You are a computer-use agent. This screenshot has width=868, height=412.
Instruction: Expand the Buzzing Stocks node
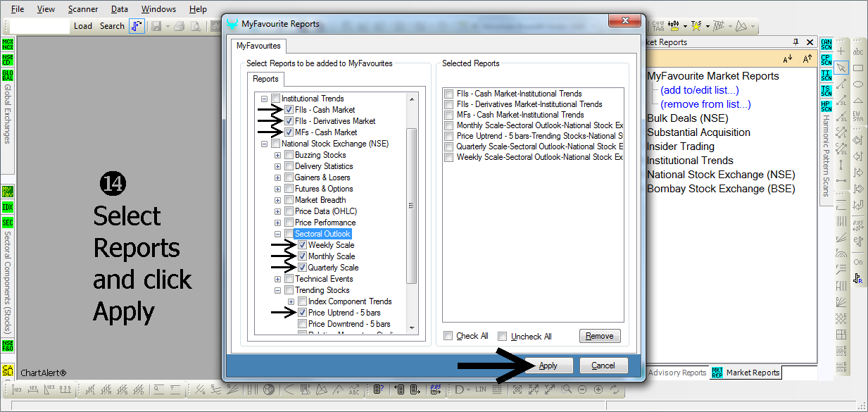(278, 155)
